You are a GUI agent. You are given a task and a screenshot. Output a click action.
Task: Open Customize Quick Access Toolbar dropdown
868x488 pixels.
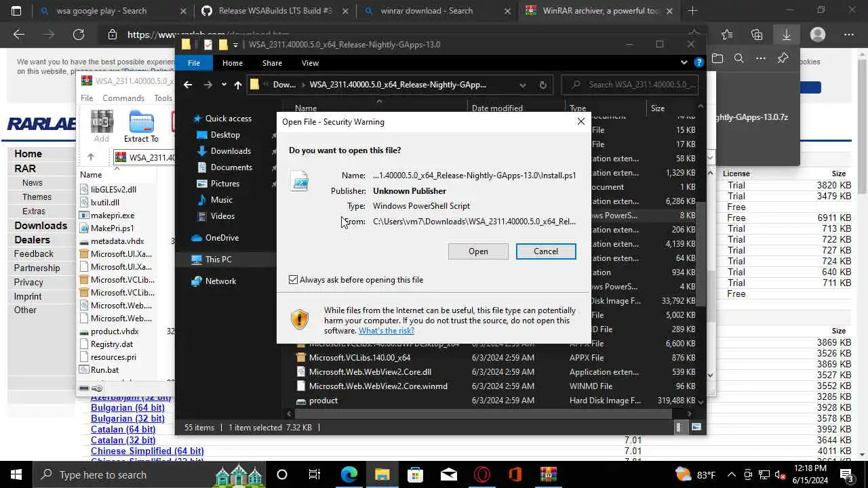(x=235, y=45)
